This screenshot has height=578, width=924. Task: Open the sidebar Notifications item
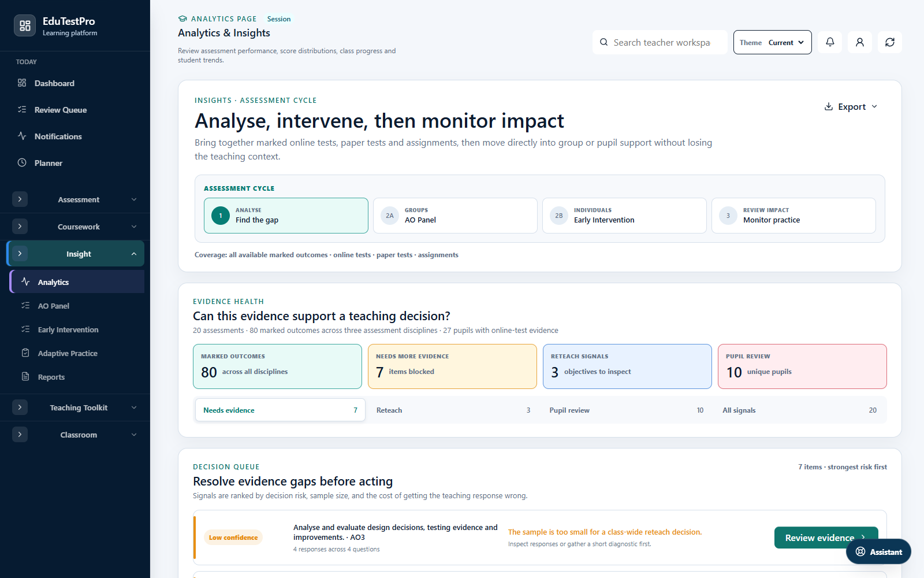click(x=75, y=136)
